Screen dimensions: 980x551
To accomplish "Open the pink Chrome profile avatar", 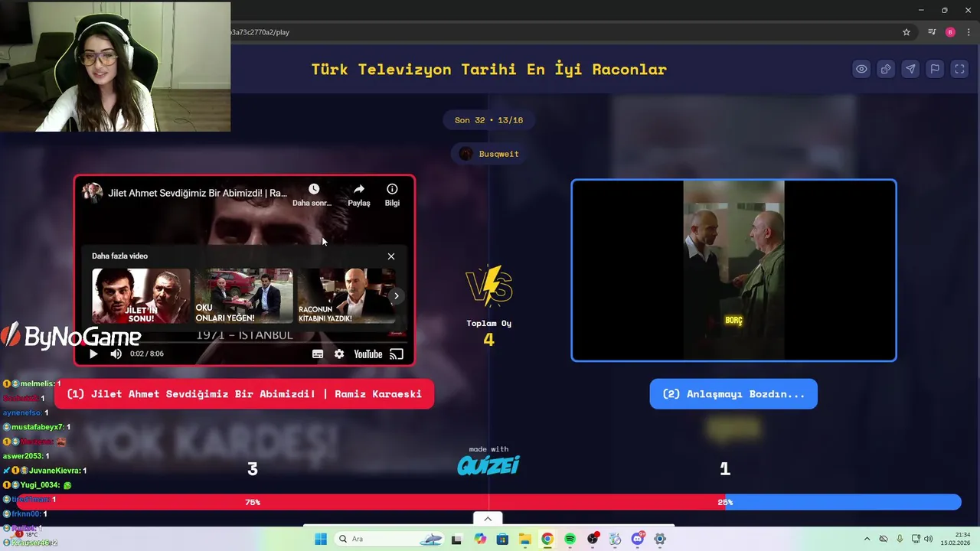I will click(x=950, y=32).
